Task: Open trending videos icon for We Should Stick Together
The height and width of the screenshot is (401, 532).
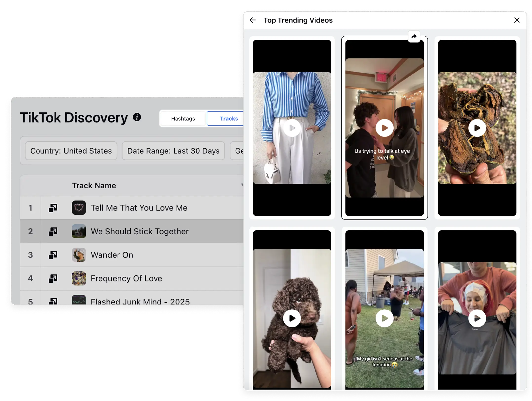Action: tap(53, 231)
